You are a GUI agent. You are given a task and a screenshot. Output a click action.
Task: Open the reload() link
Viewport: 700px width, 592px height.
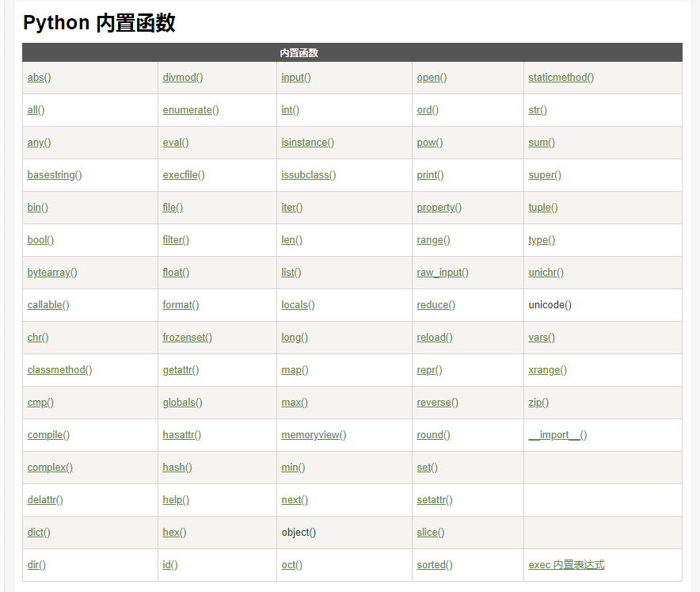[435, 338]
